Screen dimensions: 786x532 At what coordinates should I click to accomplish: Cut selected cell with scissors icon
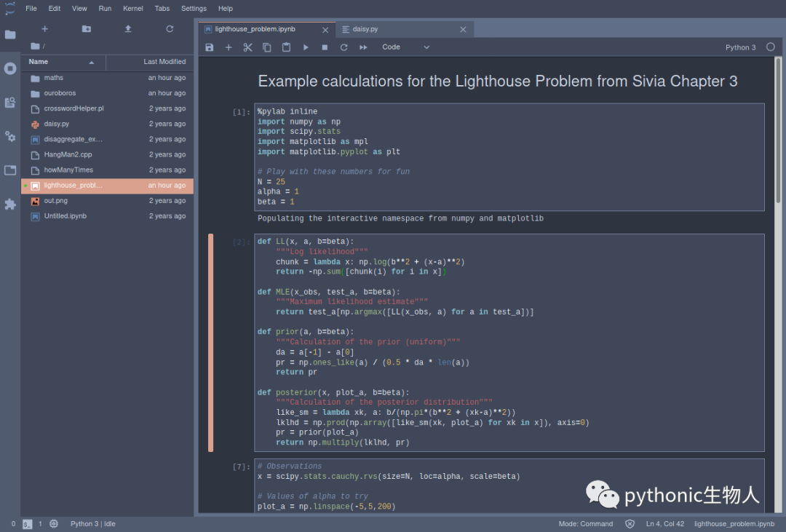247,47
